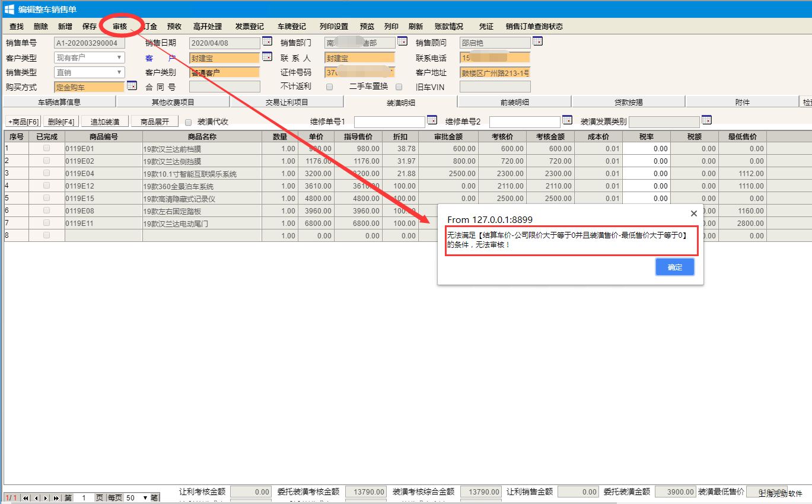Click the +商品[F6] button
Viewport: 812px width, 504px height.
pyautogui.click(x=23, y=122)
